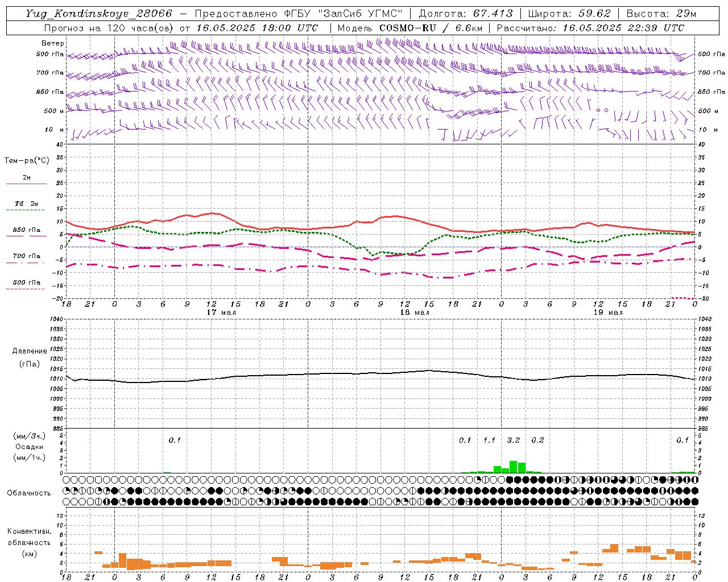Click the Ветер panel label
728x582 pixels.
pyautogui.click(x=53, y=43)
